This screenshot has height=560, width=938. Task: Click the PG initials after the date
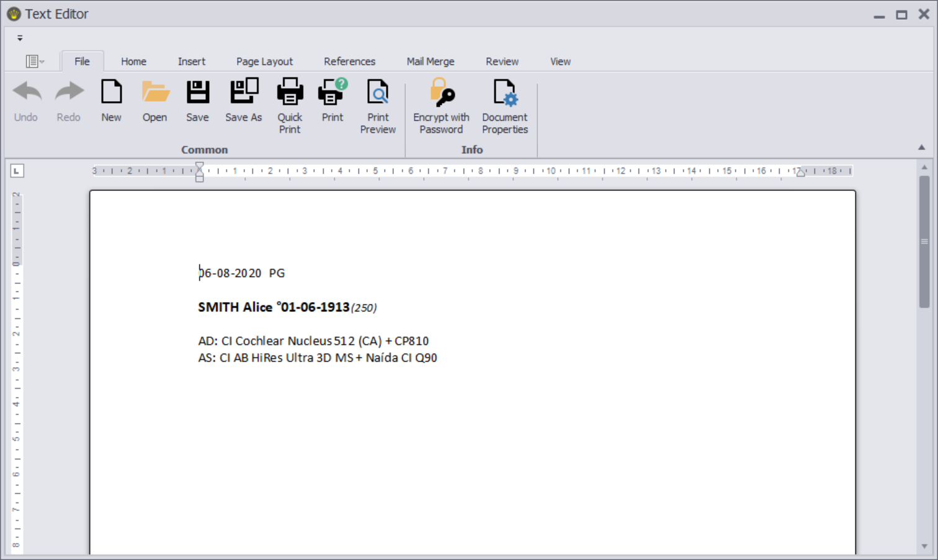277,273
